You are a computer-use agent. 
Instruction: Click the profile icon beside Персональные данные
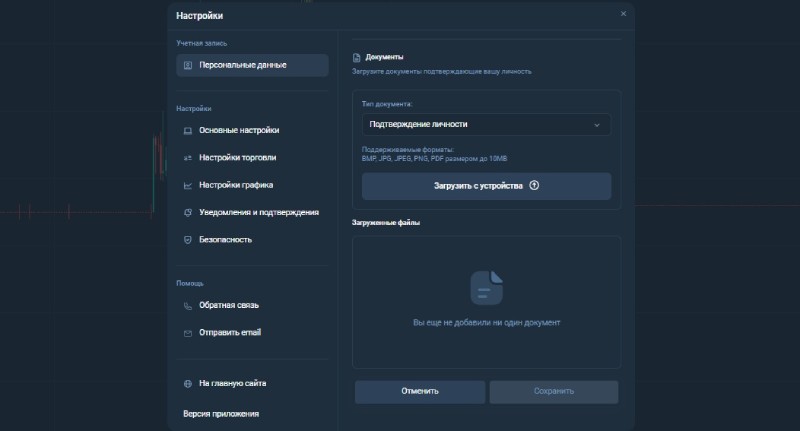click(x=188, y=65)
